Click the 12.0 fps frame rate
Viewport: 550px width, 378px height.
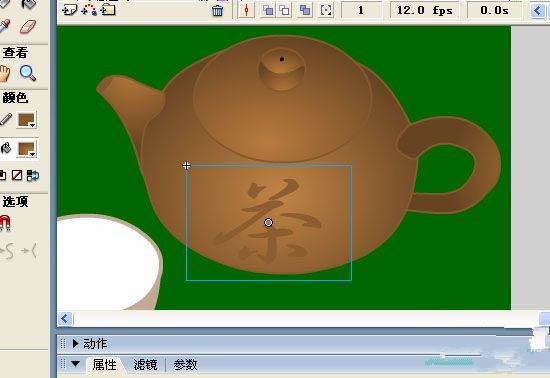pos(425,10)
